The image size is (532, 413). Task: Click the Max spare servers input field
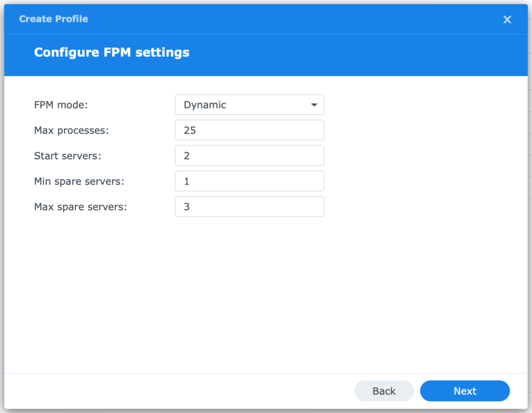249,206
